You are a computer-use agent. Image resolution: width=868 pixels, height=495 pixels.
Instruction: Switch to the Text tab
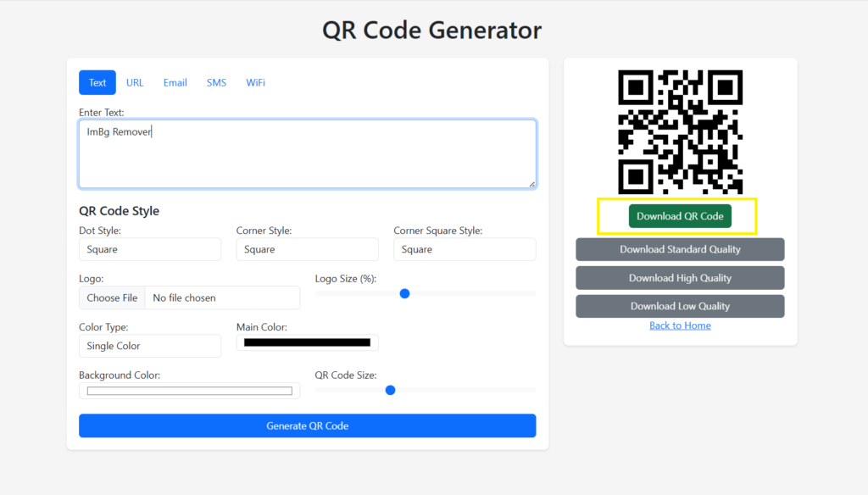97,82
